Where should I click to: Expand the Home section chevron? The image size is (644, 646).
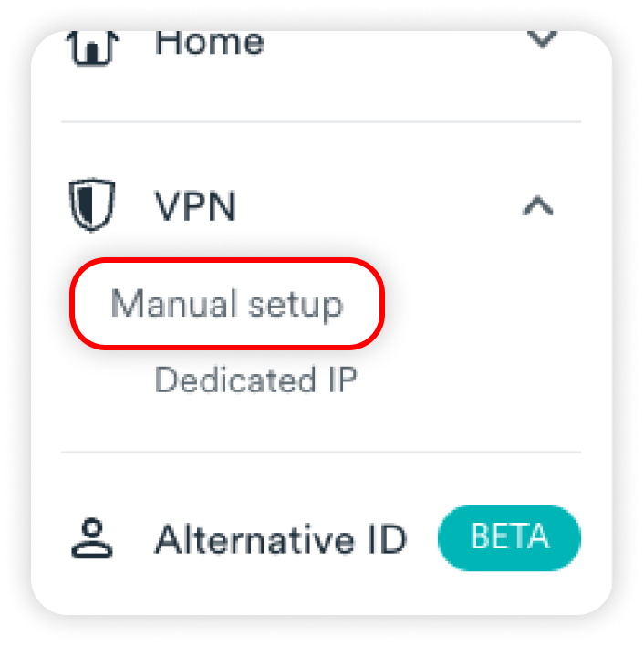[x=543, y=40]
